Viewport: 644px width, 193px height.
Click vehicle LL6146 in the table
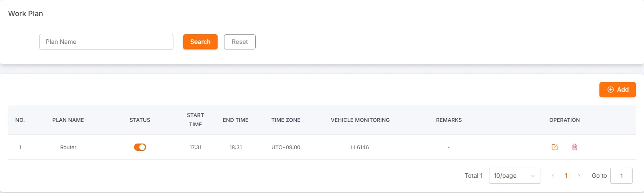(360, 147)
